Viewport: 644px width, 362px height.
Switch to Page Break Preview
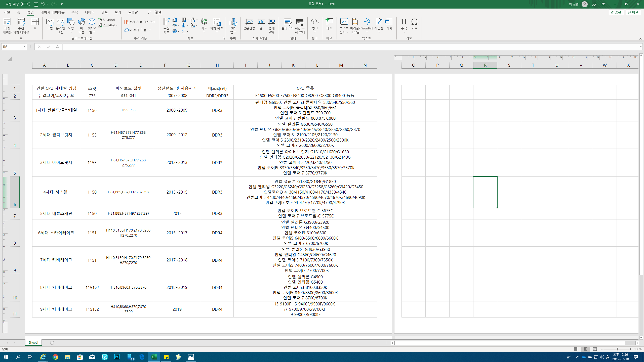[595, 349]
